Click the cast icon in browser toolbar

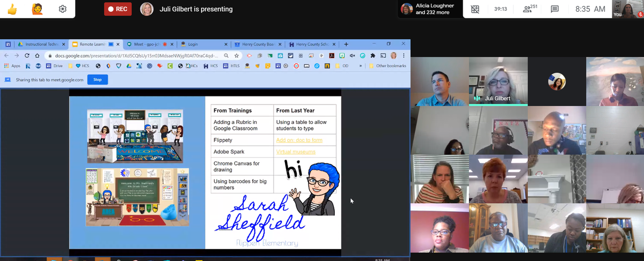tap(383, 55)
